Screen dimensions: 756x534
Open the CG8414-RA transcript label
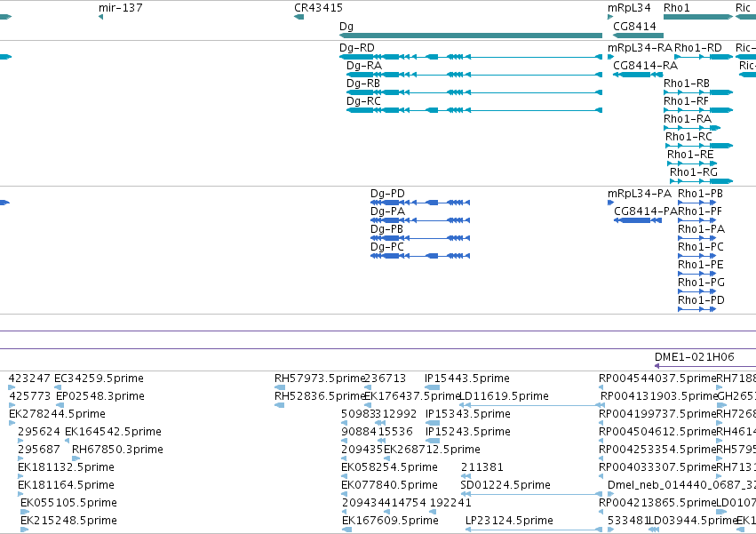click(x=645, y=66)
